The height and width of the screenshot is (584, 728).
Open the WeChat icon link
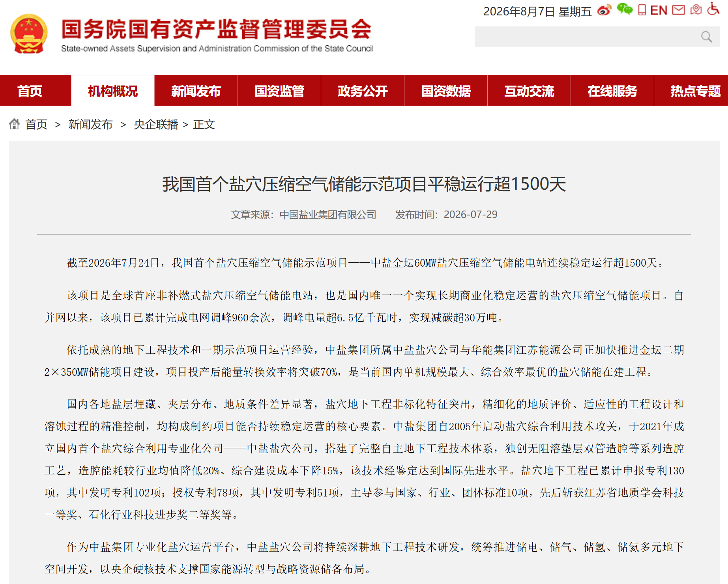(x=625, y=9)
